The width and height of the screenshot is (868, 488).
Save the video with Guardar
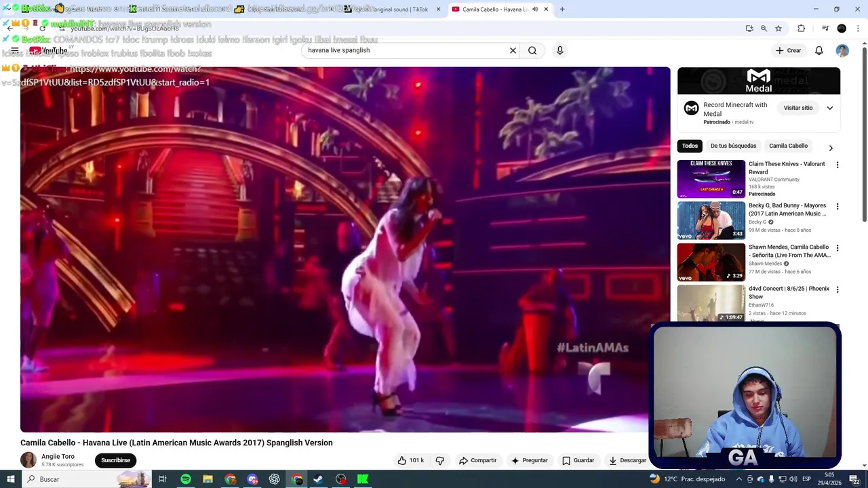[x=578, y=460]
